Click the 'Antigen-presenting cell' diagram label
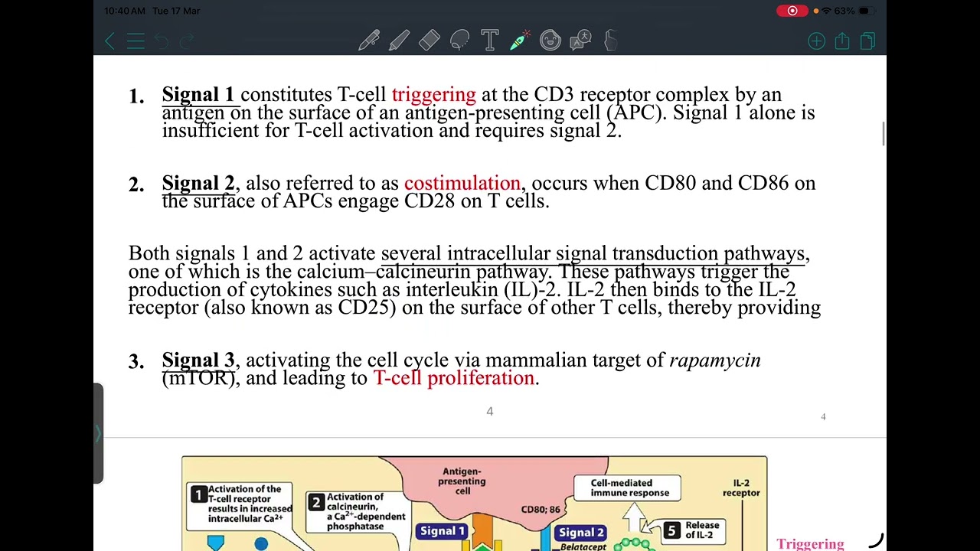 tap(462, 481)
